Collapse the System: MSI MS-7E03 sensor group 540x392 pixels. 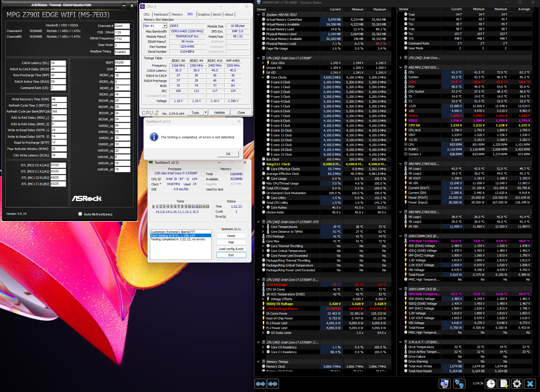click(258, 15)
